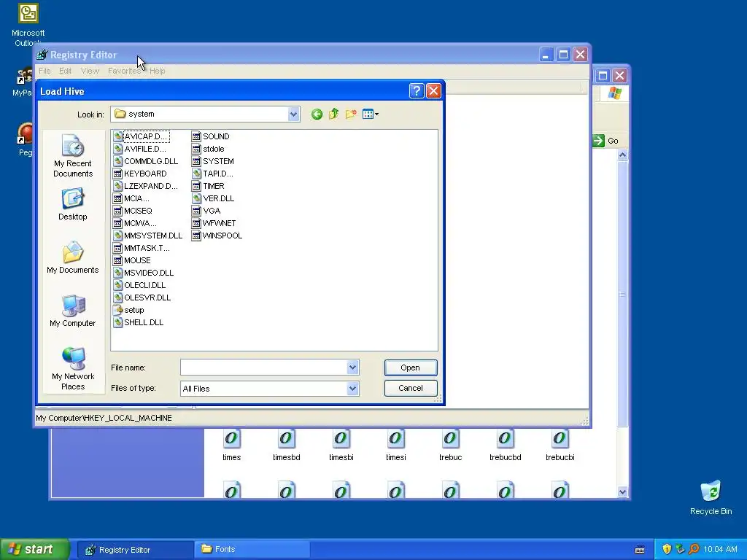This screenshot has height=560, width=747.
Task: Click Fonts window scrollbar up arrow
Action: [x=622, y=155]
